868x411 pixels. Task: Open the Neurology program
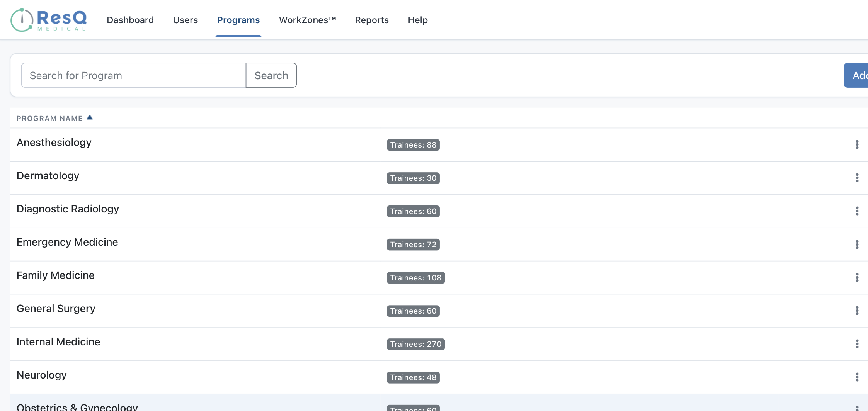pyautogui.click(x=42, y=375)
